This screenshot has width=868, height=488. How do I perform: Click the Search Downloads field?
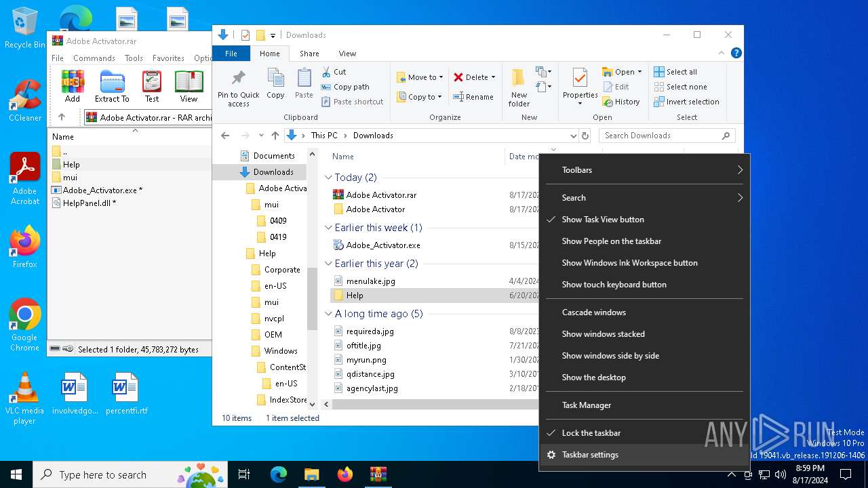[x=667, y=136]
